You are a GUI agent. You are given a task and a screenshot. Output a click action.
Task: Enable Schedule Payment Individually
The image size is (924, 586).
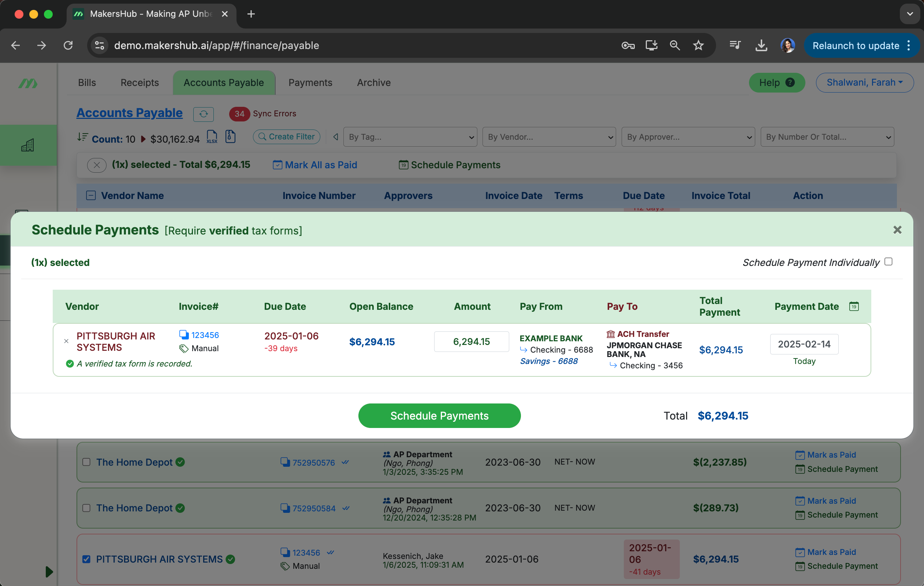click(888, 262)
